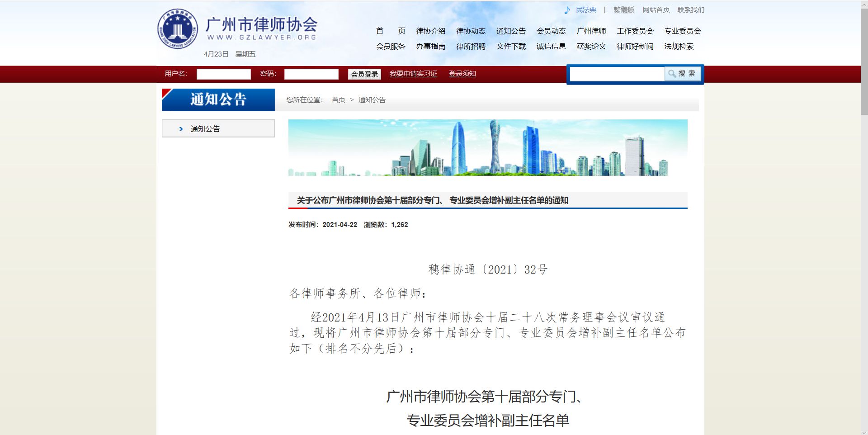Image resolution: width=868 pixels, height=435 pixels.
Task: Open the 联系我们 contact link
Action: (x=691, y=10)
